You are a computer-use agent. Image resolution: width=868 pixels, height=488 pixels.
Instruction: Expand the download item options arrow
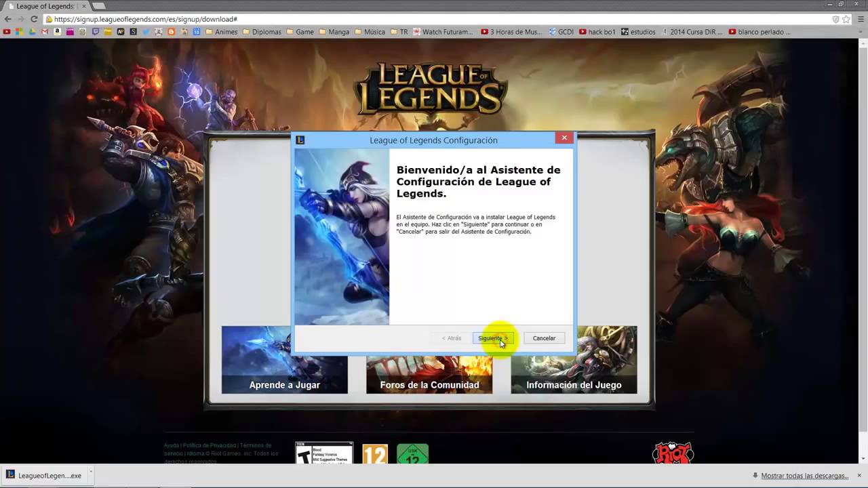(90, 471)
